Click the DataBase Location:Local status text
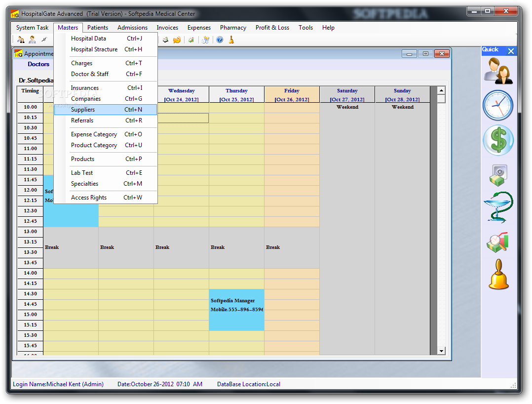The height and width of the screenshot is (404, 532). tap(249, 384)
